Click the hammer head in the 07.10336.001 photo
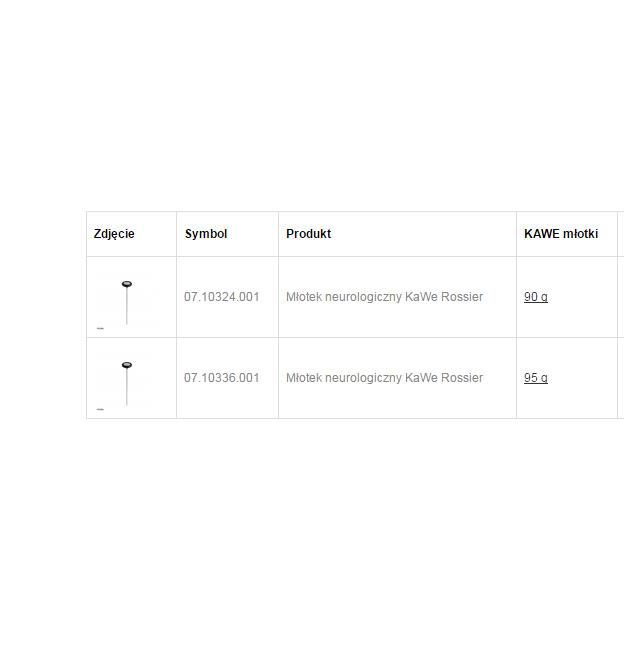The width and height of the screenshot is (644, 645). click(126, 365)
